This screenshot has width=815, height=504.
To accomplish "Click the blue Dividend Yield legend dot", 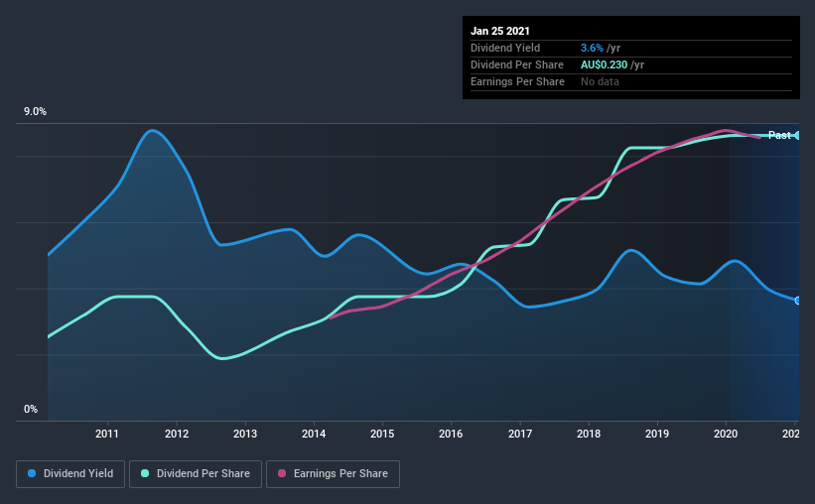I will point(32,473).
